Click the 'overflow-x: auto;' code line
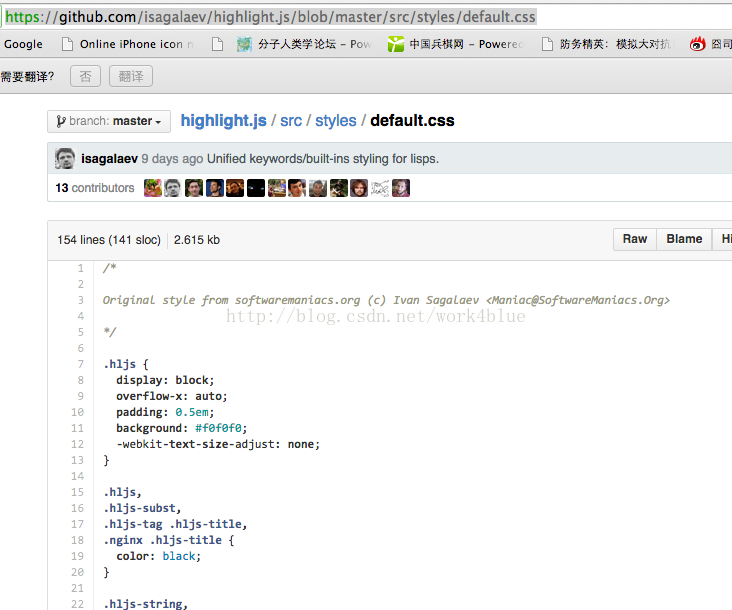The height and width of the screenshot is (610, 732). click(172, 396)
